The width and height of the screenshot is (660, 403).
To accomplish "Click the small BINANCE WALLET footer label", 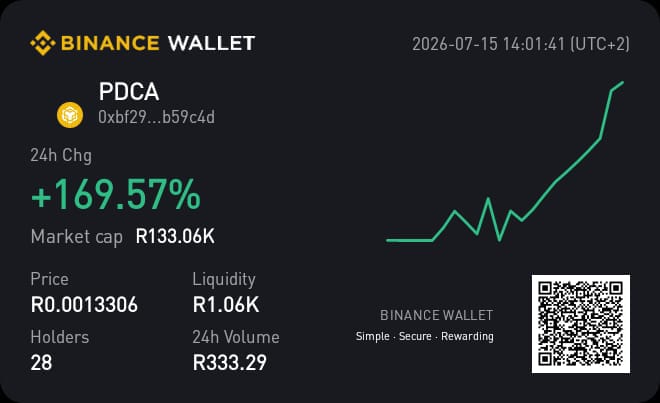I will pos(436,315).
